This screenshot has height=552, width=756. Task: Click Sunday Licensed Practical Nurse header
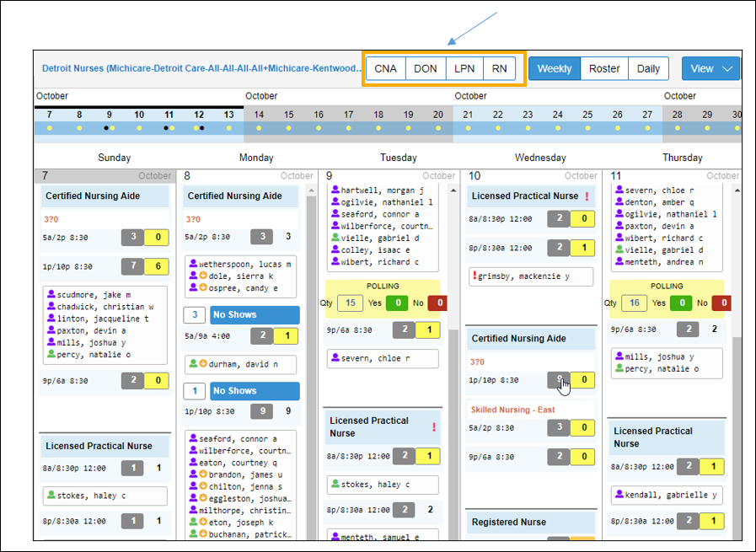(105, 447)
